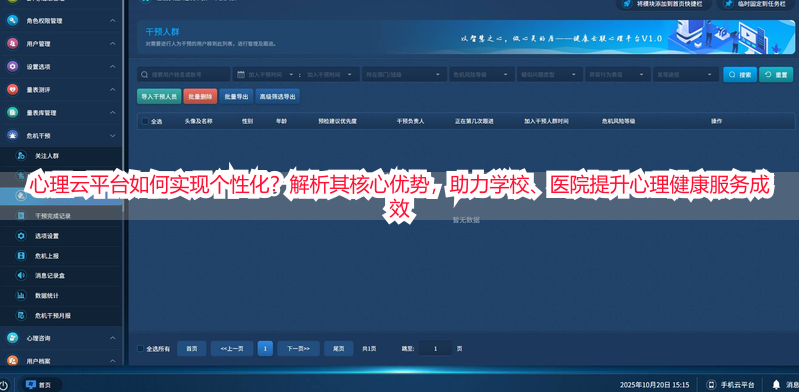The image size is (799, 392).
Task: Open the start 加入干预时间 date picker
Action: pyautogui.click(x=271, y=74)
